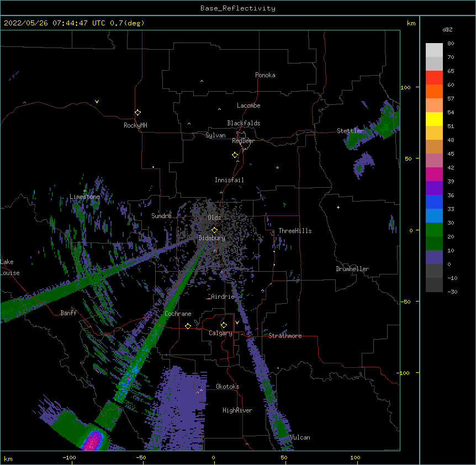Click the Base_Reflectivity title text

coord(238,8)
